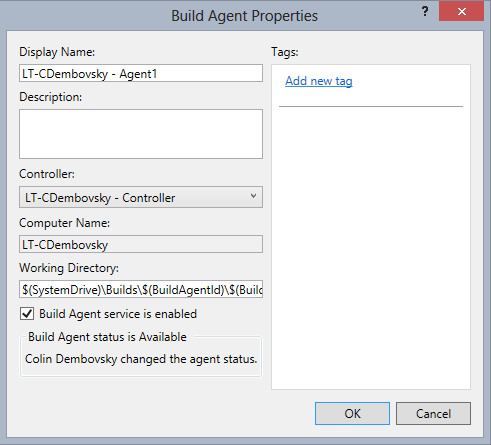
Task: Edit the Working Directory path field
Action: tap(141, 289)
